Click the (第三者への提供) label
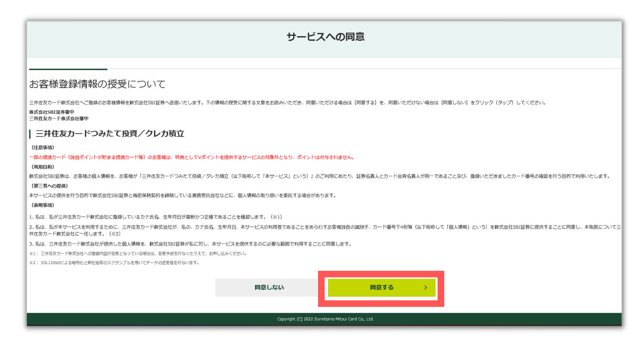644x346 pixels. [x=49, y=186]
